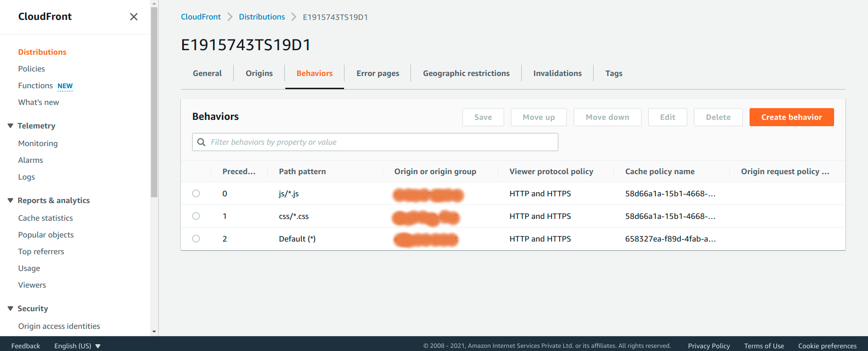Open Top referrers report

click(41, 251)
